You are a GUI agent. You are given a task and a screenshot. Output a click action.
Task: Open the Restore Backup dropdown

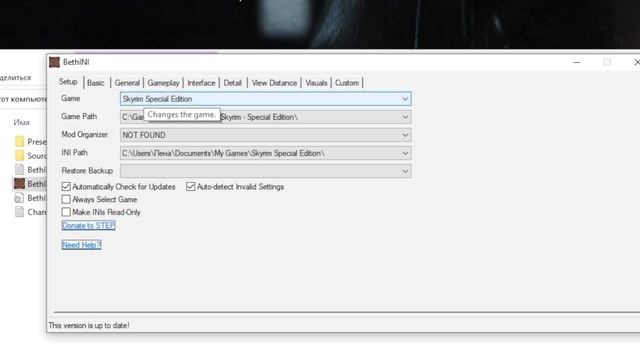pos(265,171)
